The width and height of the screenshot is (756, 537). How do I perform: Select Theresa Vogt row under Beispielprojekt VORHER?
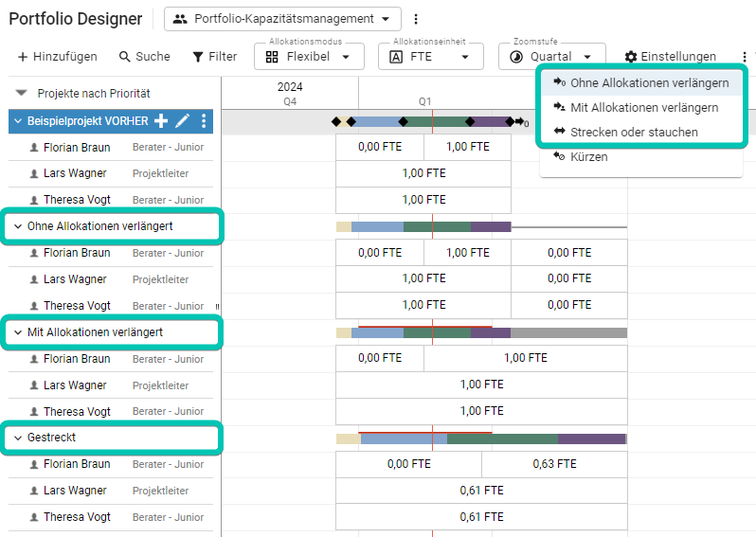(111, 200)
